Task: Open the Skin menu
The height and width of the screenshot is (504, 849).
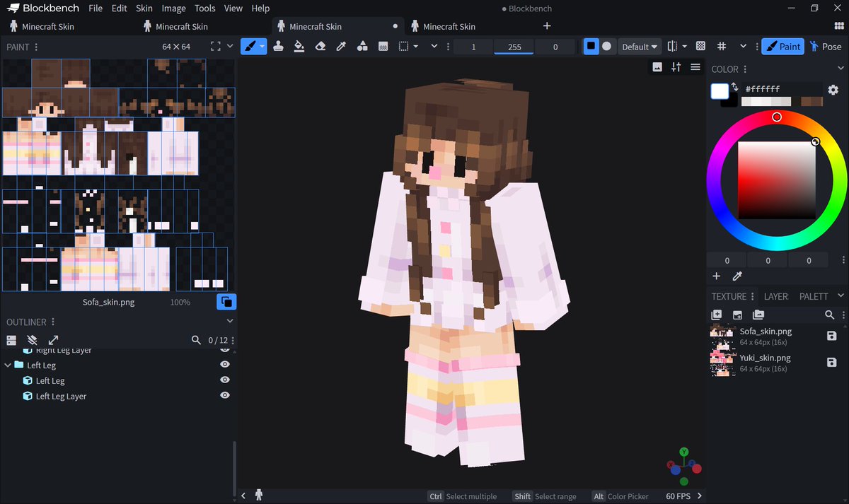Action: (144, 8)
